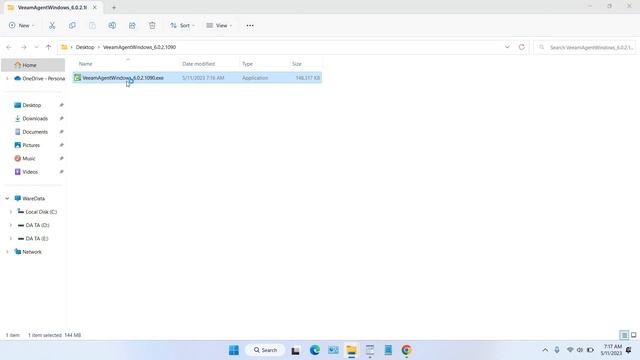Click the Paste clipboard icon
The height and width of the screenshot is (360, 640).
click(x=92, y=25)
